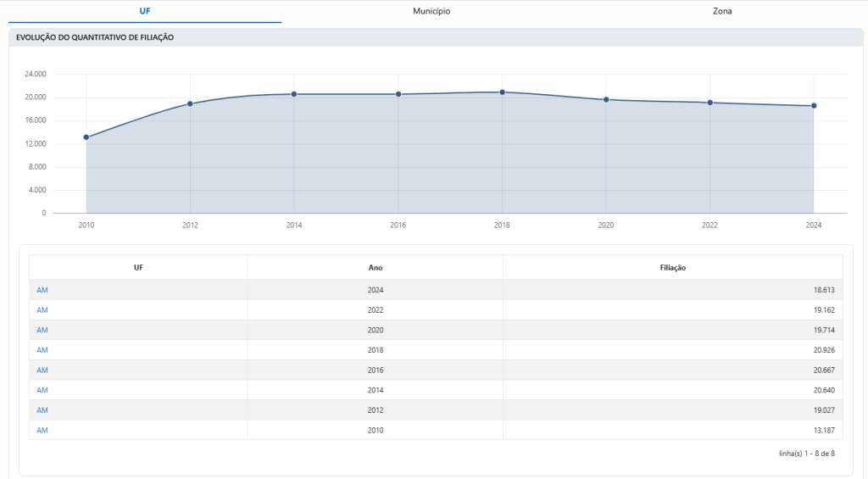The width and height of the screenshot is (868, 479).
Task: Open the AM link for year 2010
Action: (42, 430)
